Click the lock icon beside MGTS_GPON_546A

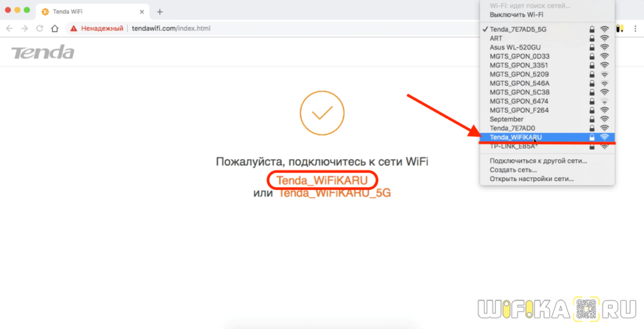[x=592, y=84]
